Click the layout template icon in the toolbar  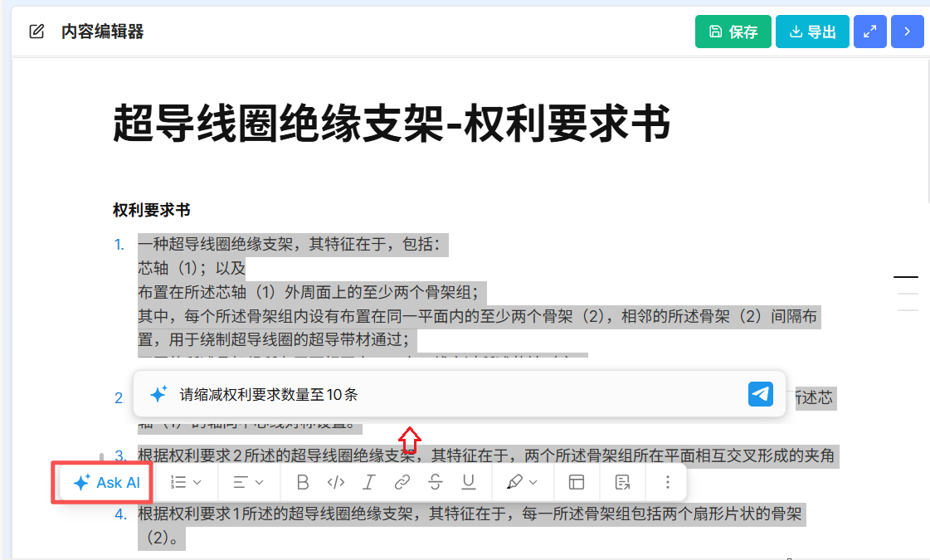coord(577,482)
